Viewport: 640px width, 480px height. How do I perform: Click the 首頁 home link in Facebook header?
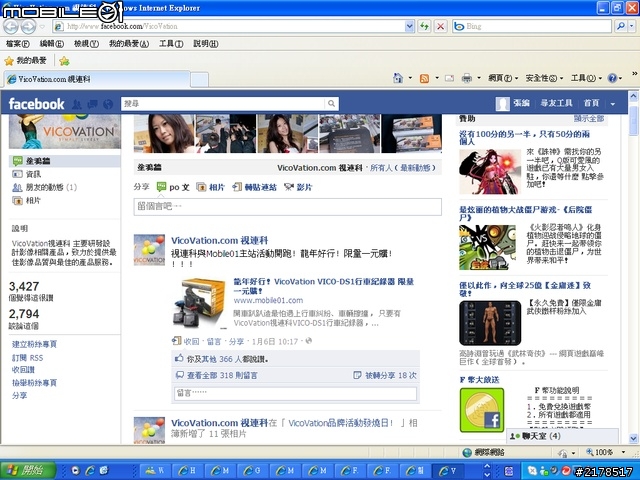pos(591,104)
